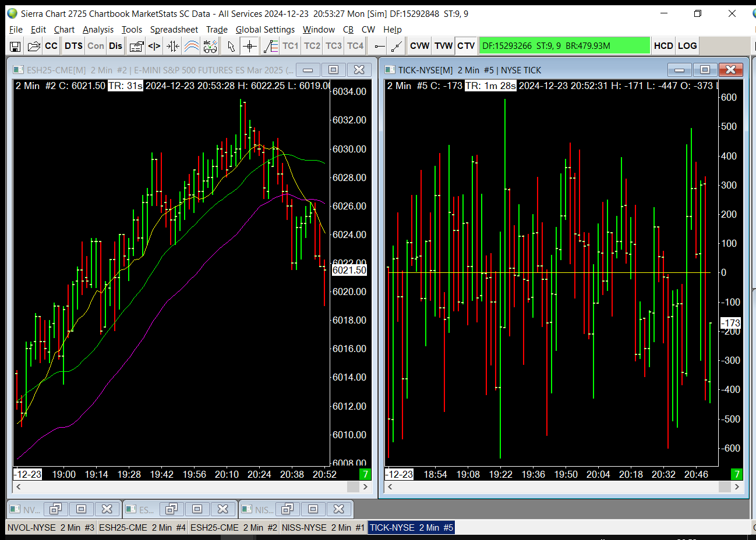Screen dimensions: 756x540
Task: Toggle the DTS toolbar button
Action: (x=73, y=46)
